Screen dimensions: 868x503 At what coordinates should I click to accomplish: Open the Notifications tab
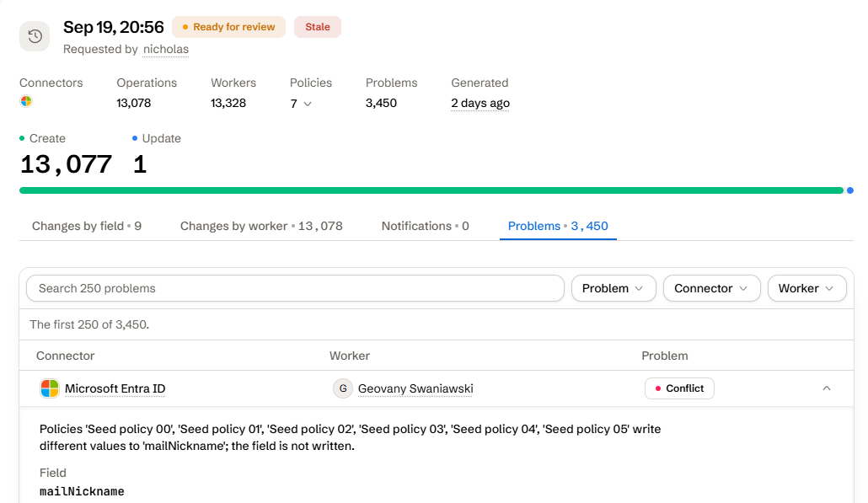pos(425,226)
